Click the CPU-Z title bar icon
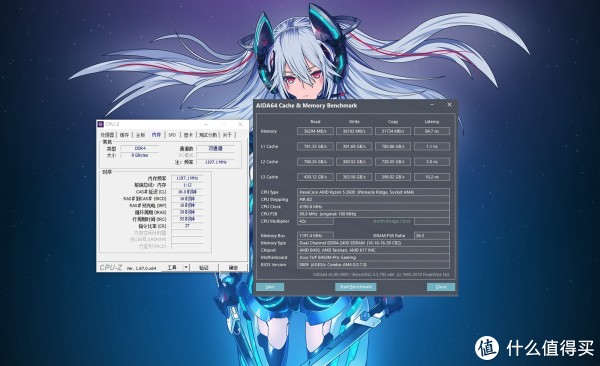 click(101, 124)
